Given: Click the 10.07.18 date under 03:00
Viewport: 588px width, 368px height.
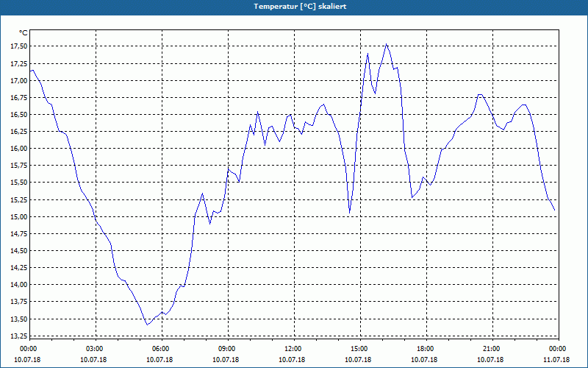Looking at the screenshot, I should 93,359.
